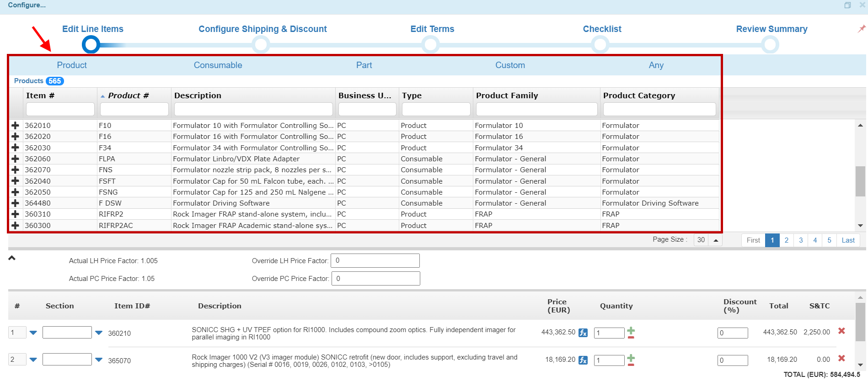The image size is (868, 381).
Task: Open price formula icon for item 360210
Action: (x=583, y=333)
